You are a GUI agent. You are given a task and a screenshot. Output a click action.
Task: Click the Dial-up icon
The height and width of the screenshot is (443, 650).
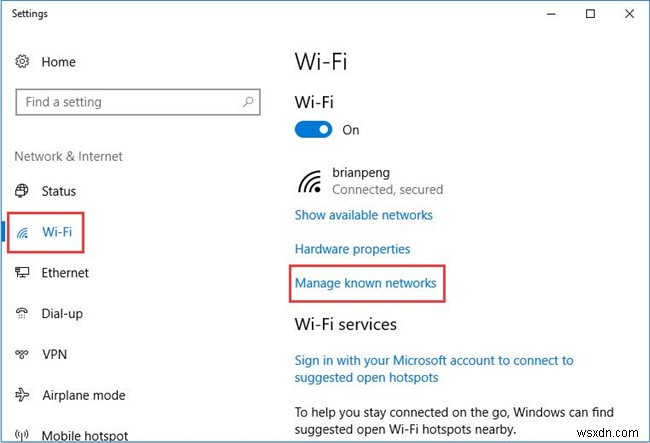(23, 314)
